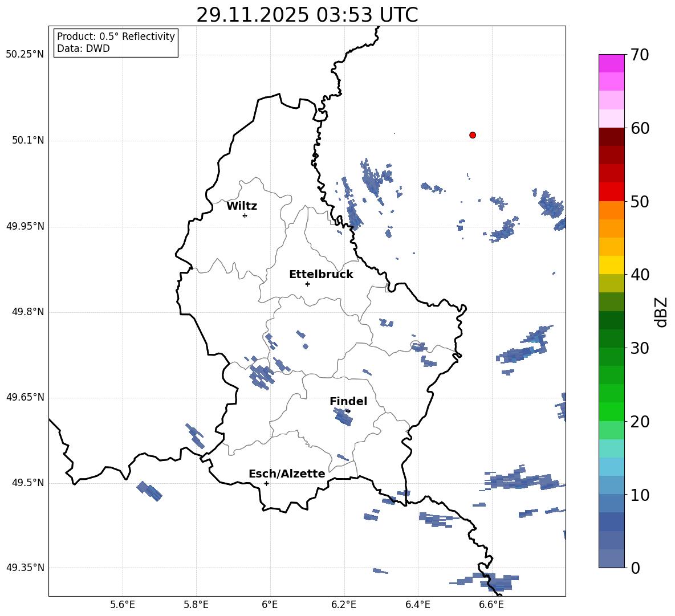The image size is (675, 616).
Task: Click the 20 dBZ colorbar tick label
Action: coord(640,421)
